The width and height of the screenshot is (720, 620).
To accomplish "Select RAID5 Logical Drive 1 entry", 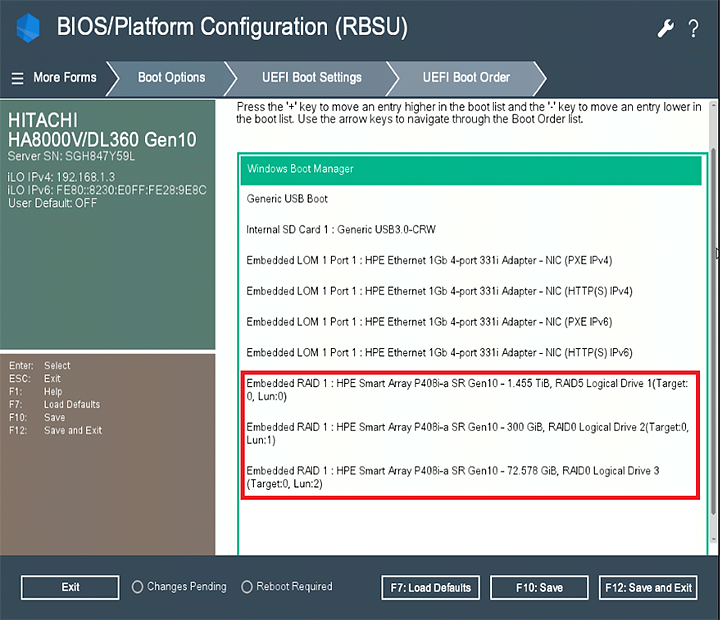I will (469, 390).
